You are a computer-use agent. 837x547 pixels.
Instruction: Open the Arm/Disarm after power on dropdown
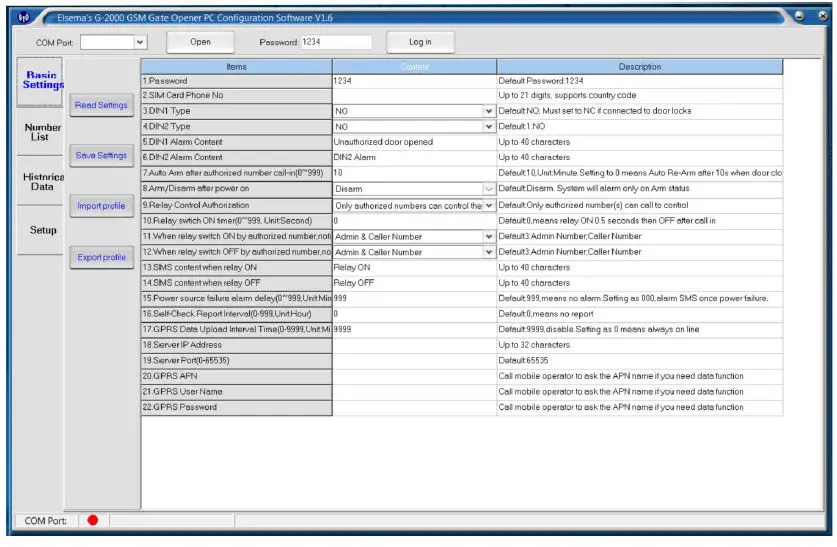point(488,189)
